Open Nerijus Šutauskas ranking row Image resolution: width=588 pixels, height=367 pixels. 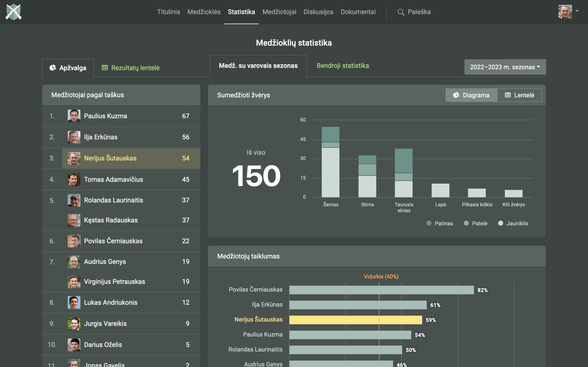point(131,158)
